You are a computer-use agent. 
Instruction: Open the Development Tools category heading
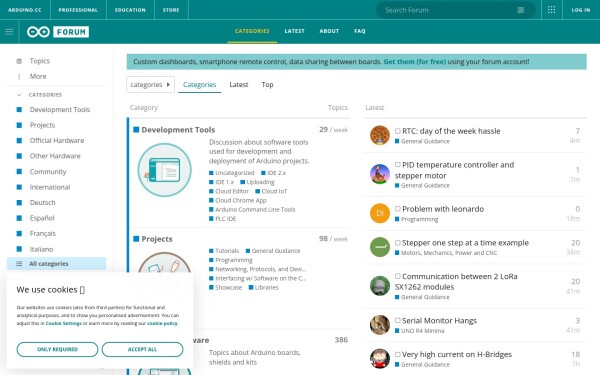pos(178,130)
